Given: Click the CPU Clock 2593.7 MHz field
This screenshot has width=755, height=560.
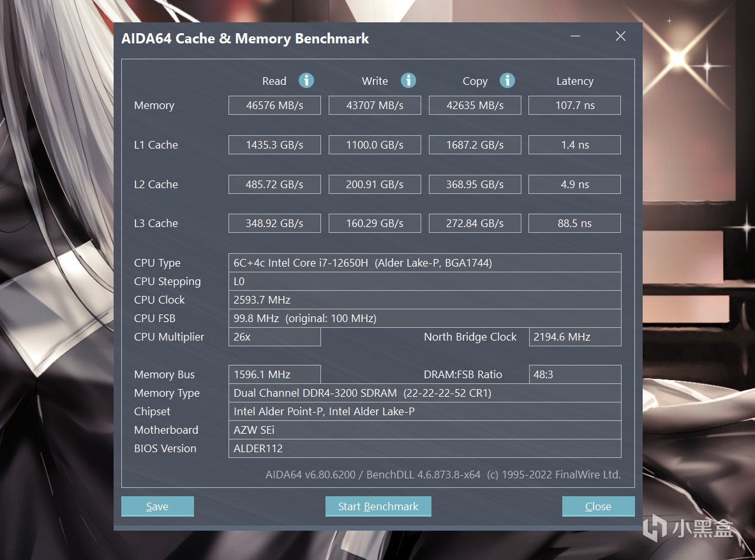Looking at the screenshot, I should pyautogui.click(x=424, y=300).
